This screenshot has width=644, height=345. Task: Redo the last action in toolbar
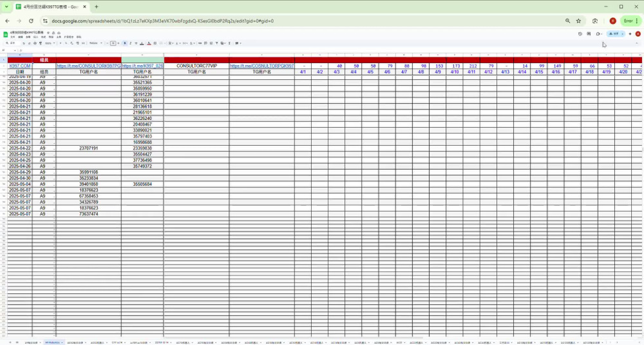(x=29, y=43)
